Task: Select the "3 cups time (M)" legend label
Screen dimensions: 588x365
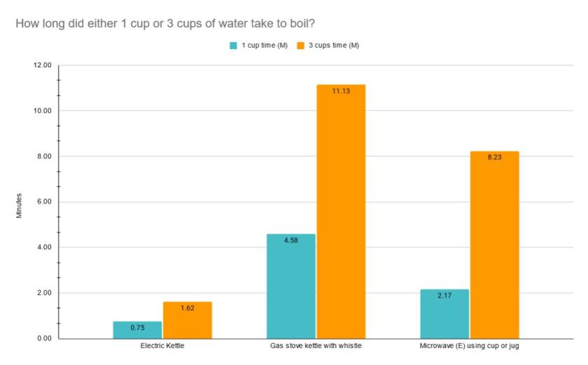Action: [334, 46]
